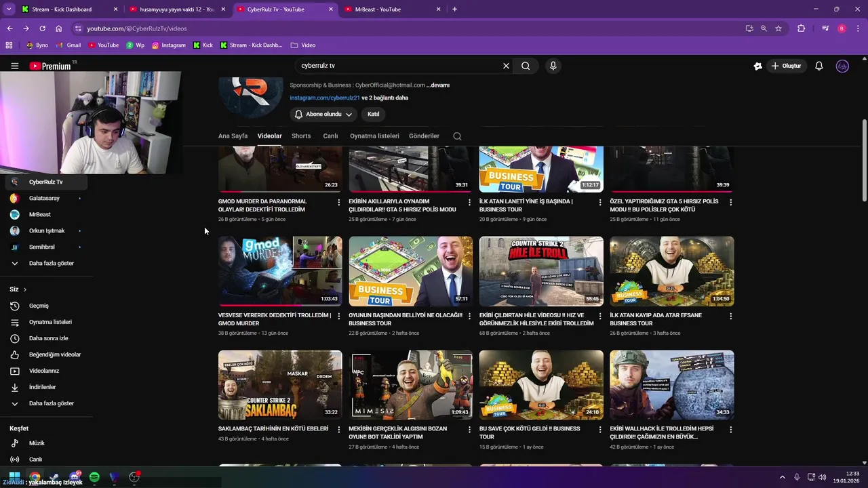This screenshot has height=488, width=868.
Task: Clear the search box with X icon
Action: (x=505, y=66)
